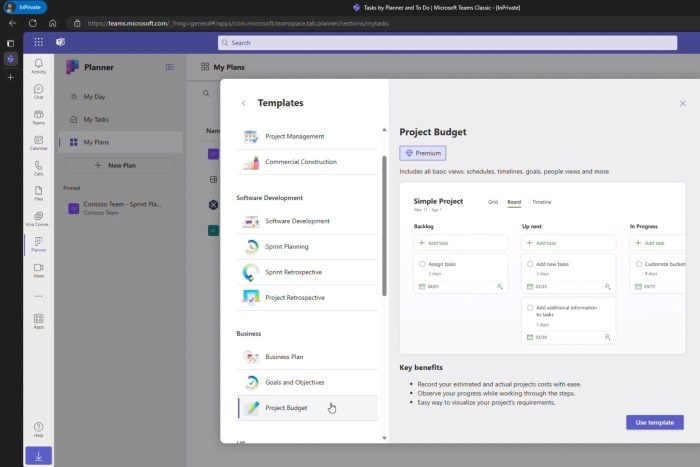
Task: Assign person on the Assign tasks card
Action: pos(500,286)
